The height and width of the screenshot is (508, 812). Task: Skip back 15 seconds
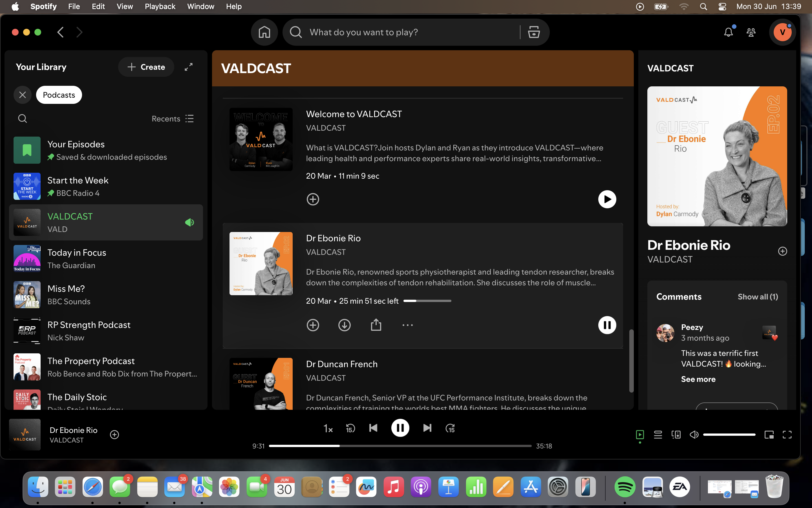click(350, 428)
